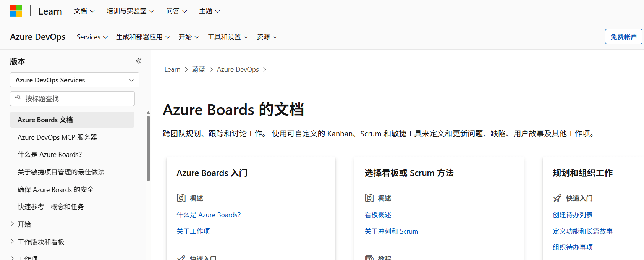This screenshot has width=644, height=260.
Task: Click overview icon under Azure Boards 入门
Action: [181, 198]
